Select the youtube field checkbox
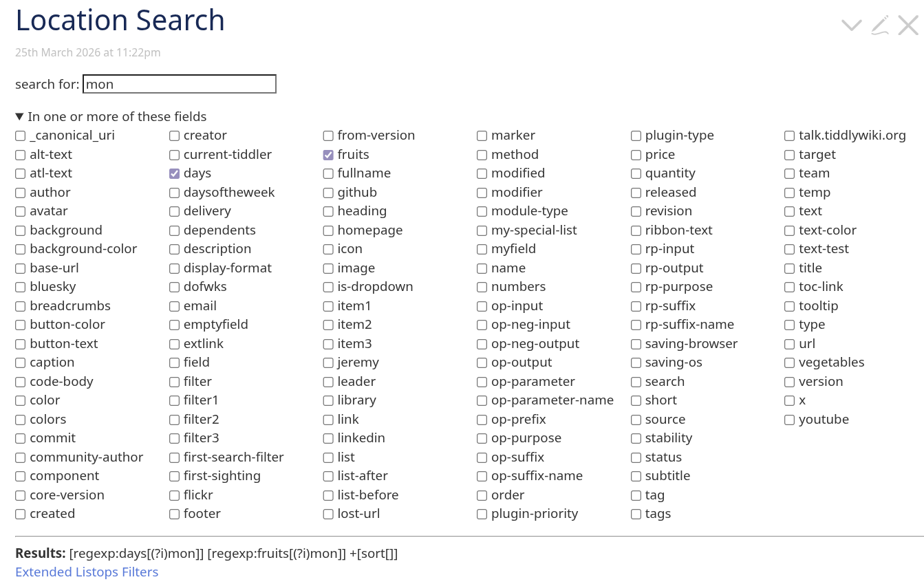 [790, 420]
